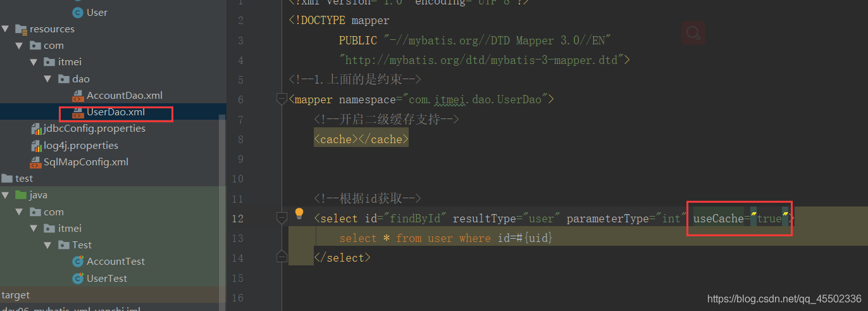This screenshot has width=868, height=311.
Task: Select itmei folder under resources
Action: click(x=70, y=62)
